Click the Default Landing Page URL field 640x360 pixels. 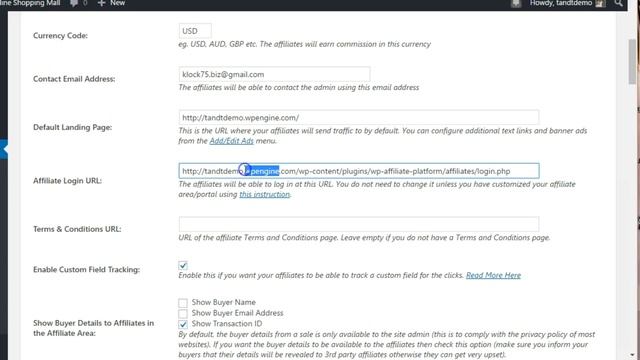[359, 118]
